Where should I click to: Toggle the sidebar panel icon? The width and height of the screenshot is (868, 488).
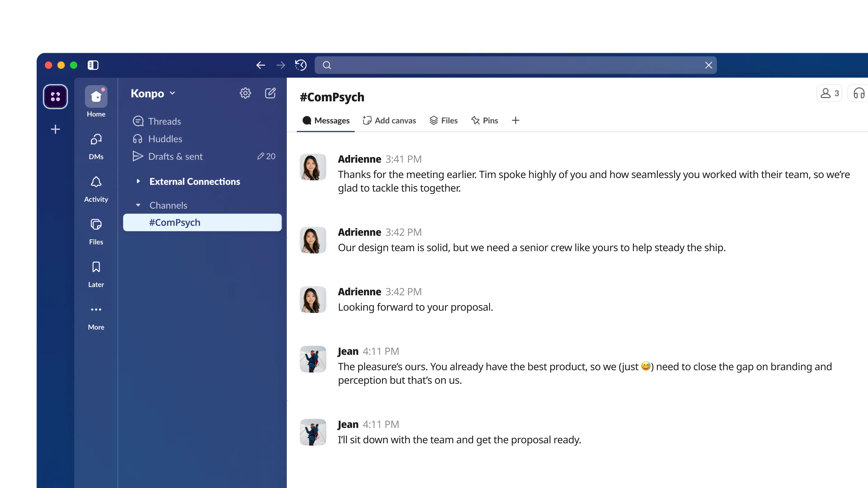click(x=93, y=65)
